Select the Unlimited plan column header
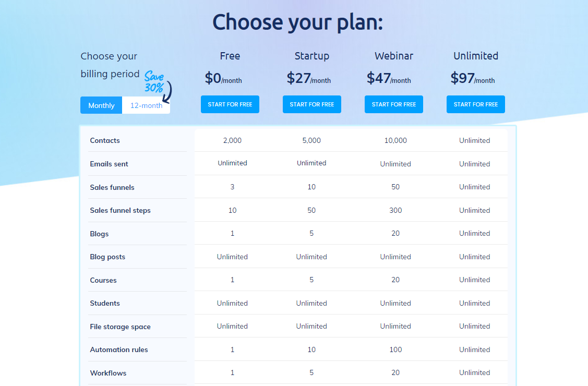The height and width of the screenshot is (386, 588). tap(475, 56)
